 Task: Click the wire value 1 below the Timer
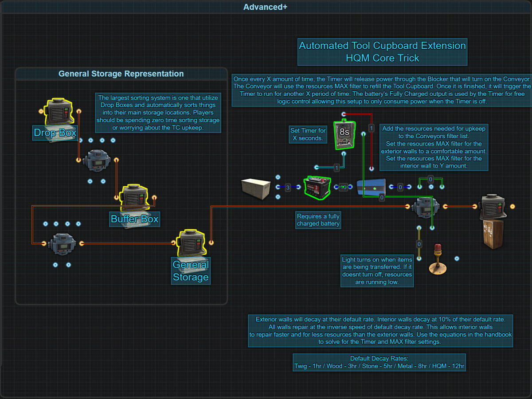[x=337, y=168]
